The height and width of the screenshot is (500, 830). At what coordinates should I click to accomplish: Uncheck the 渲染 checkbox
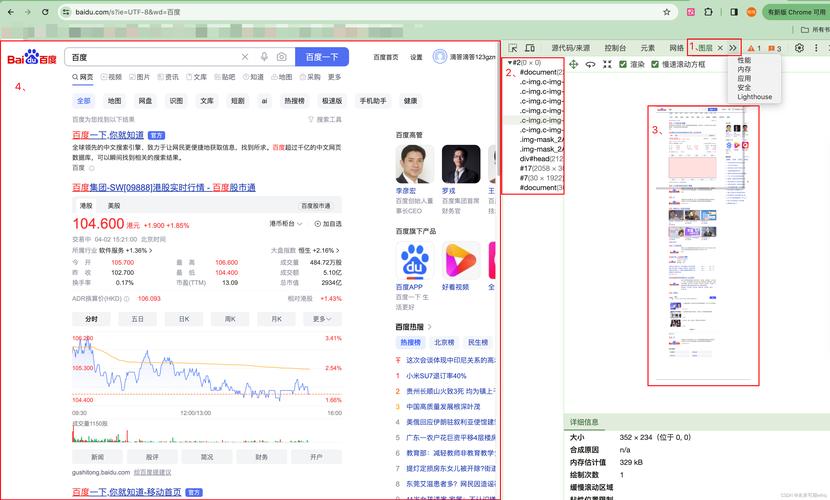pos(623,64)
